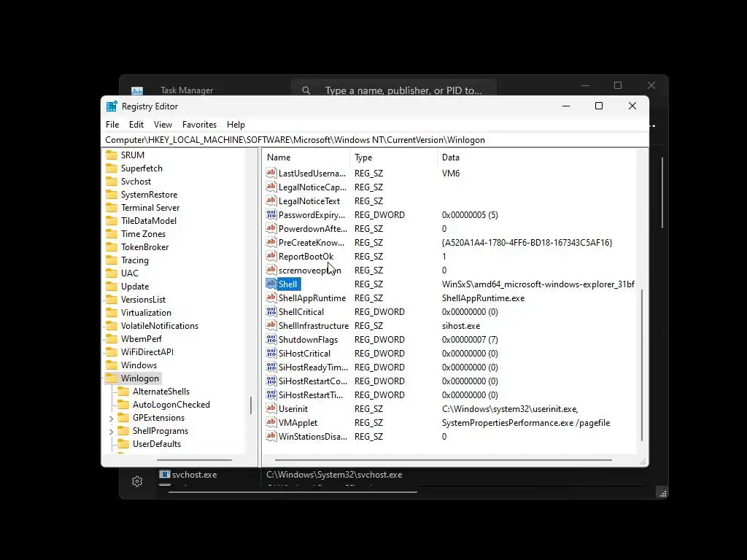The height and width of the screenshot is (560, 747).
Task: Open the View menu
Action: [163, 124]
